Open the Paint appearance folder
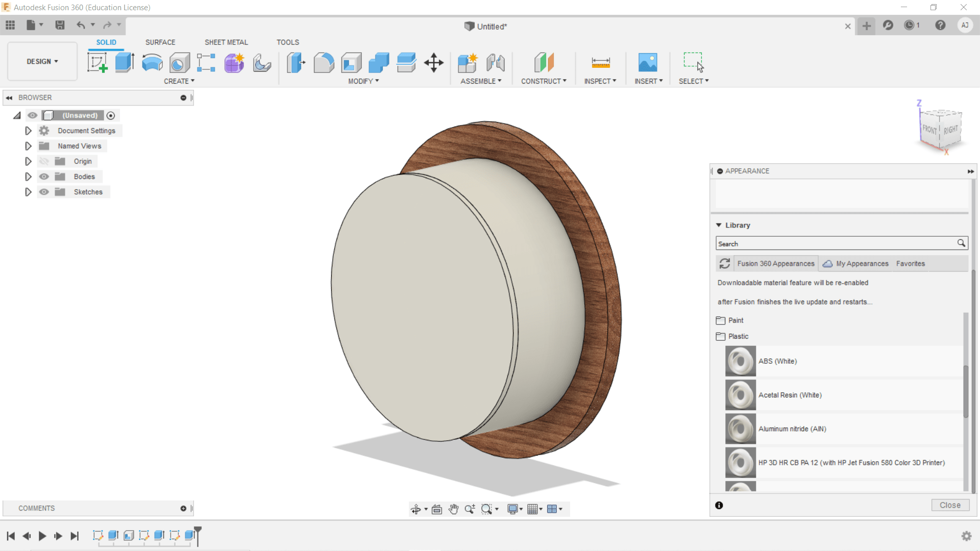This screenshot has width=980, height=551. 736,320
